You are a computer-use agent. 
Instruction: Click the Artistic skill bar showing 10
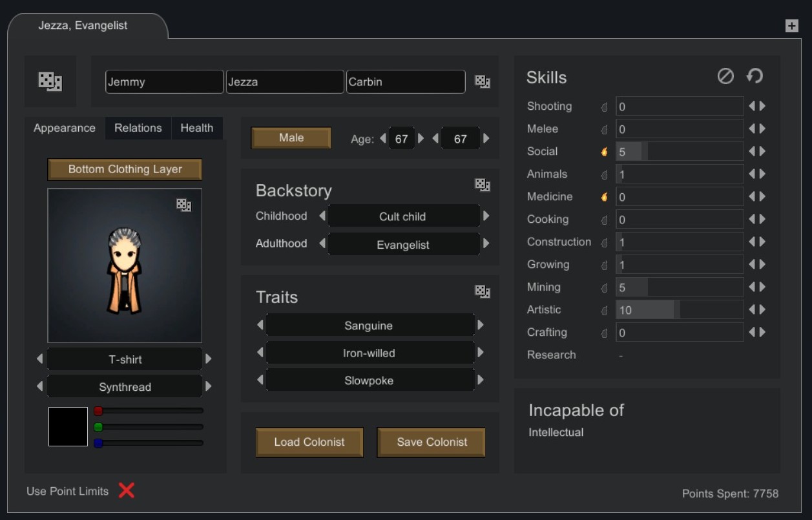[680, 310]
